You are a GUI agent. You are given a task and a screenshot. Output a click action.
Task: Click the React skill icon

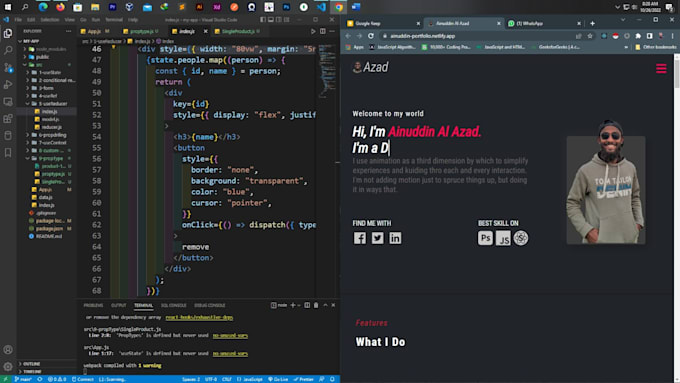tap(521, 238)
